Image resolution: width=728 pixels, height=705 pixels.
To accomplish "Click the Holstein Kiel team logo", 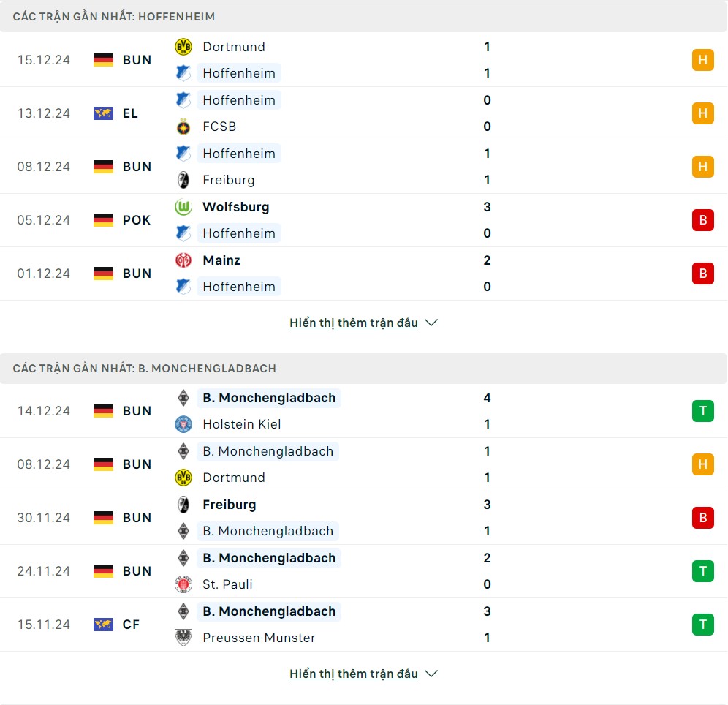I will coord(183,424).
